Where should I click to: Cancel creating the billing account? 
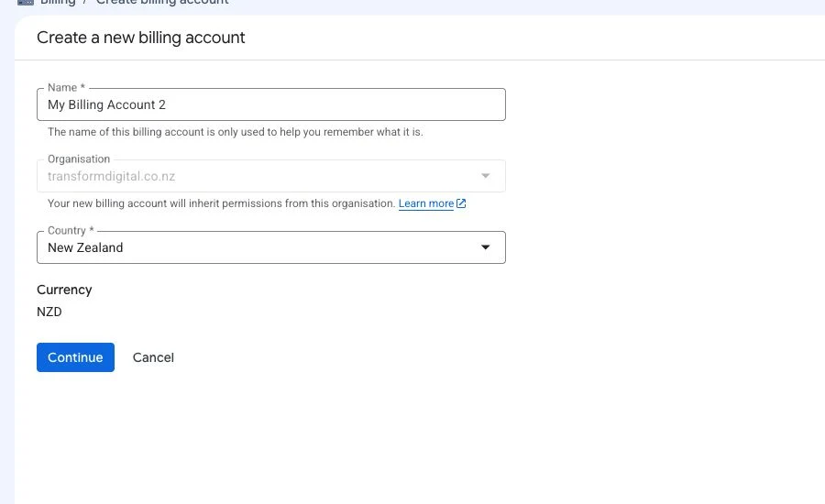click(153, 357)
